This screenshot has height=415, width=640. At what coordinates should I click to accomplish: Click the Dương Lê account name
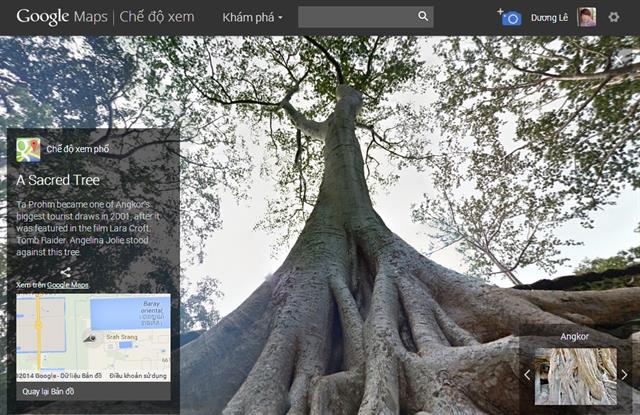(550, 18)
